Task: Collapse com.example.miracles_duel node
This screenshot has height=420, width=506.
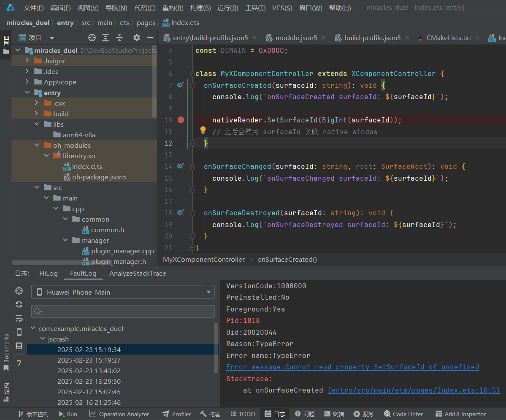Action: pyautogui.click(x=33, y=328)
